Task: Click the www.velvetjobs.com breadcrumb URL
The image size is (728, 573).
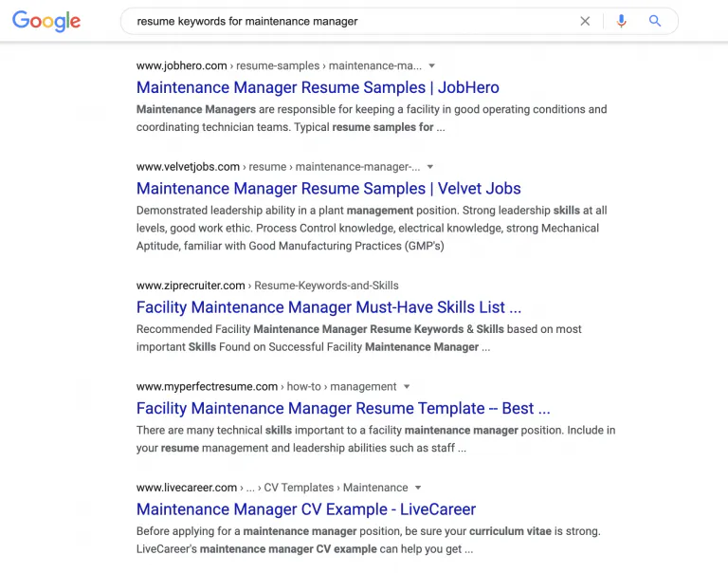Action: tap(278, 167)
